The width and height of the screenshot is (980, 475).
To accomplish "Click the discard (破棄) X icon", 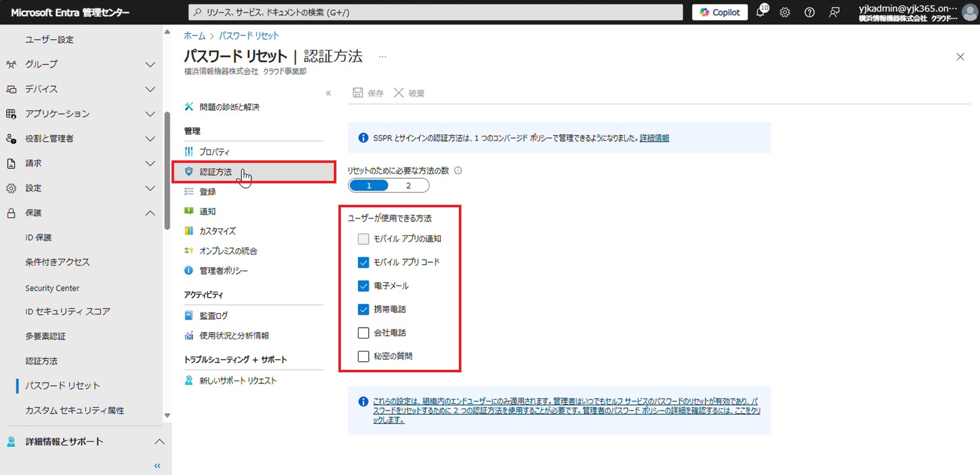I will [x=399, y=93].
